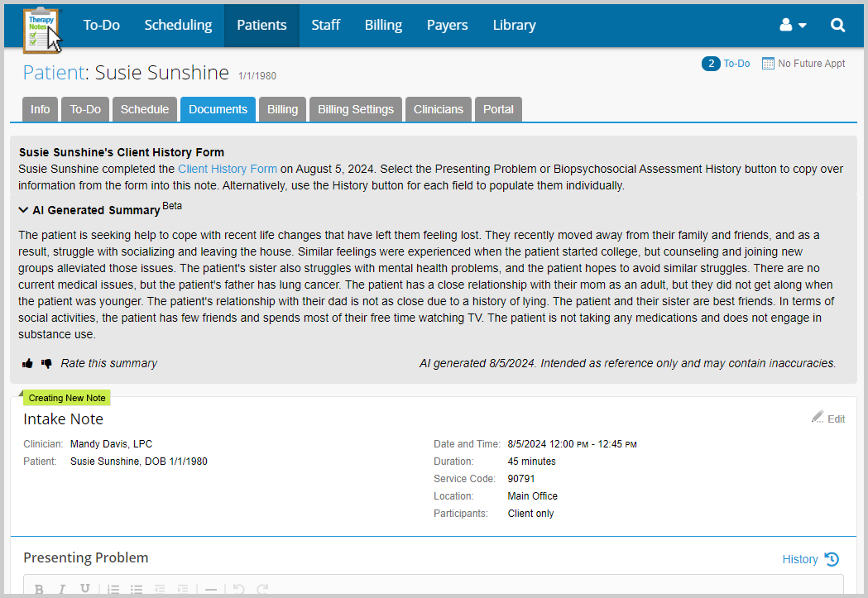View Susie's To-Do items badge

pyautogui.click(x=710, y=63)
